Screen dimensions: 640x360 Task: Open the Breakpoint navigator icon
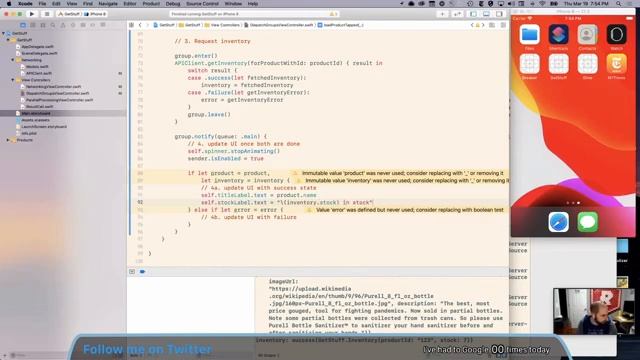pos(93,25)
